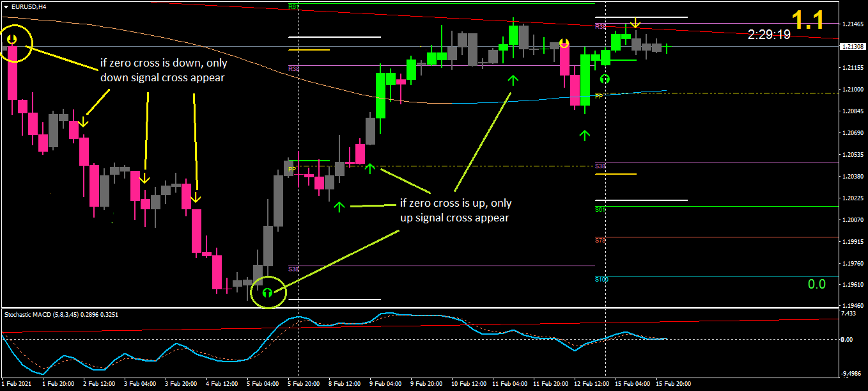Click the tall pink candle at 1 Feb 2021
This screenshot has width=868, height=391.
click(x=12, y=72)
